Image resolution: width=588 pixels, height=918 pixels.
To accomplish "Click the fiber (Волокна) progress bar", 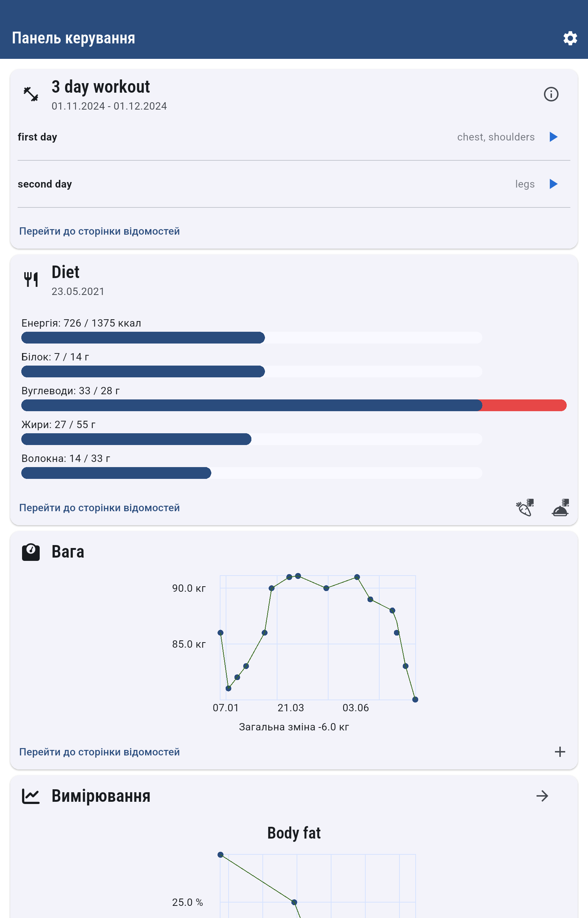I will coord(252,473).
